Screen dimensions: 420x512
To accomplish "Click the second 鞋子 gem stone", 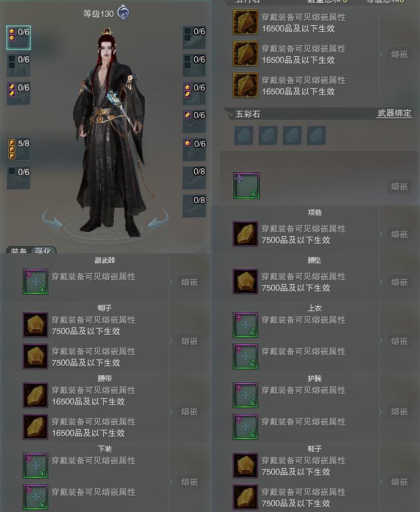I will point(245,497).
